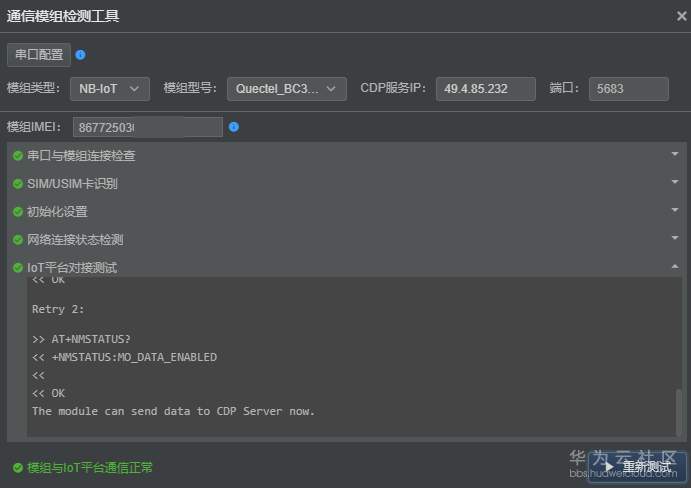Select the IoT平台对接测试 row label
691x488 pixels.
point(72,268)
